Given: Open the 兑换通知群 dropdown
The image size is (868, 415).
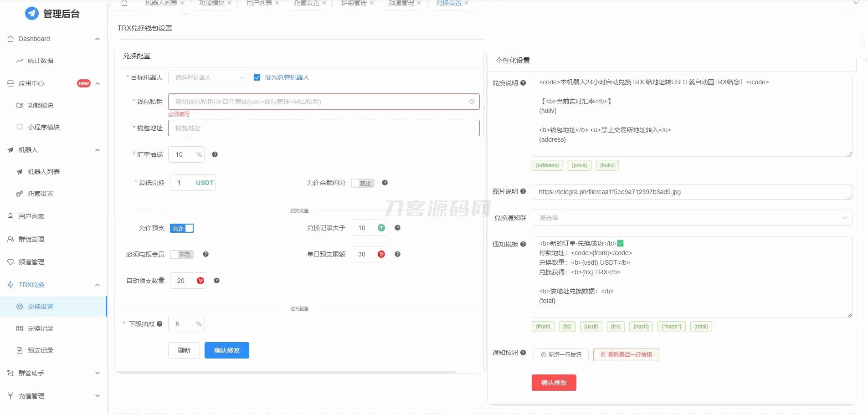Looking at the screenshot, I should point(691,218).
